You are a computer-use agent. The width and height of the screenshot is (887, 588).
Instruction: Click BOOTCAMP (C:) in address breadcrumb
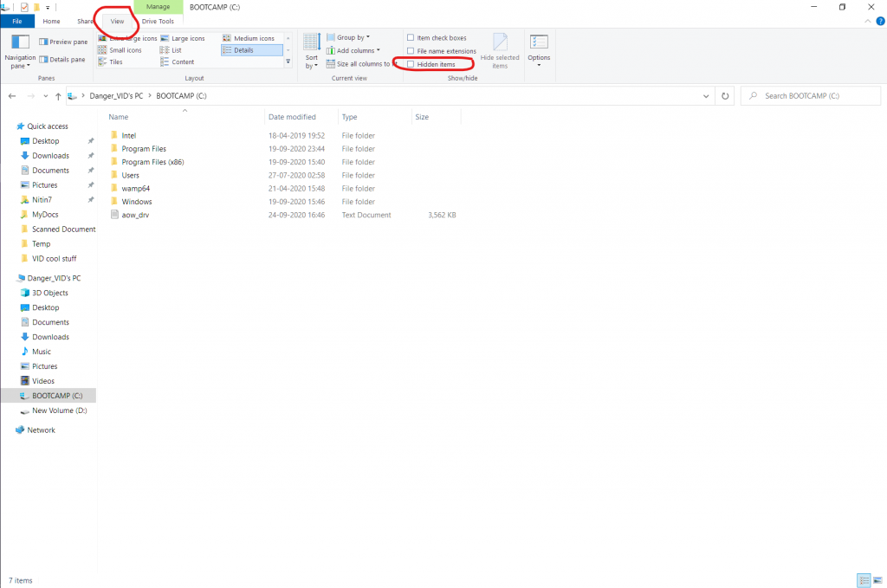182,96
